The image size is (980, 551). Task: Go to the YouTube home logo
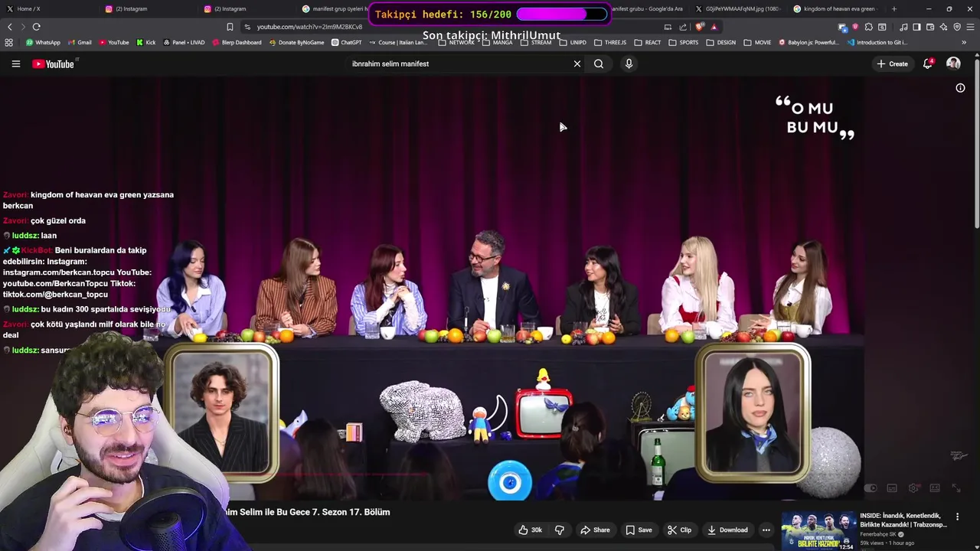[54, 64]
